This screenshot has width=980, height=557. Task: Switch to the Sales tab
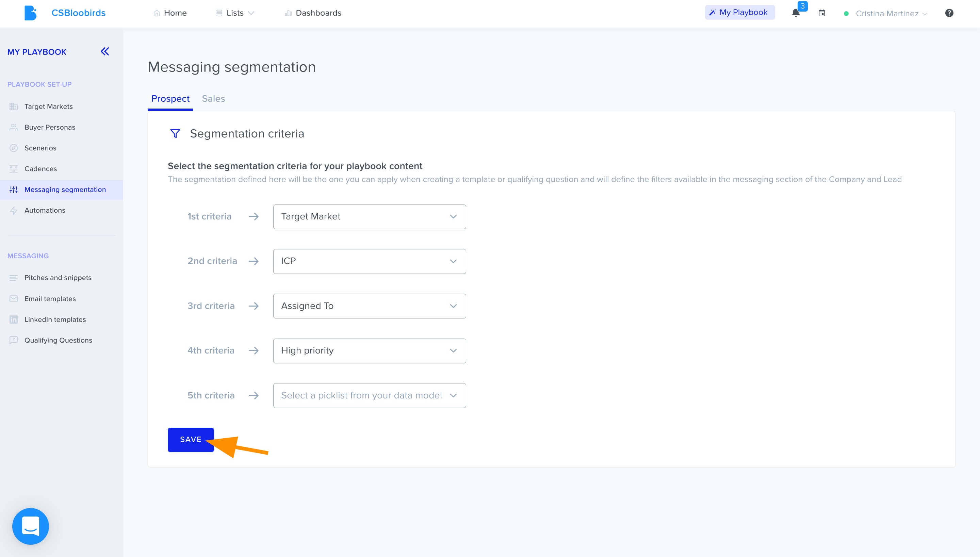(213, 99)
